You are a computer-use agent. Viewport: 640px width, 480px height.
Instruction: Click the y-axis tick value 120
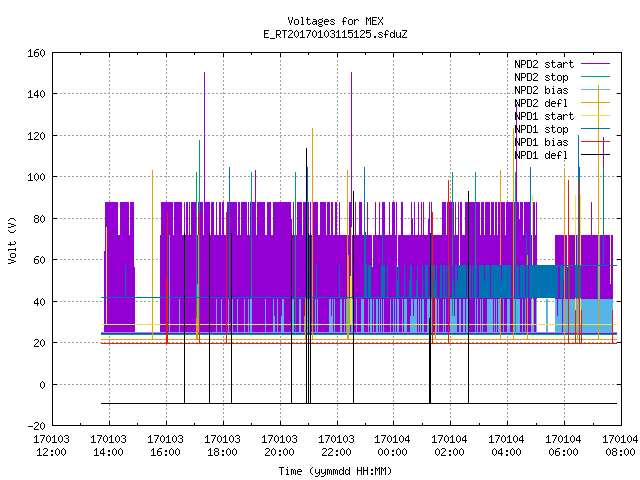36,136
